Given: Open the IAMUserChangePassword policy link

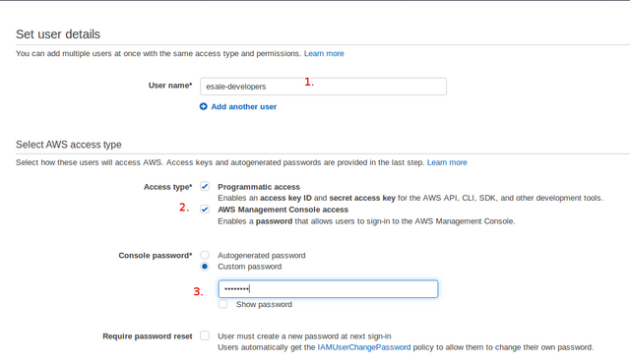Looking at the screenshot, I should click(x=364, y=347).
